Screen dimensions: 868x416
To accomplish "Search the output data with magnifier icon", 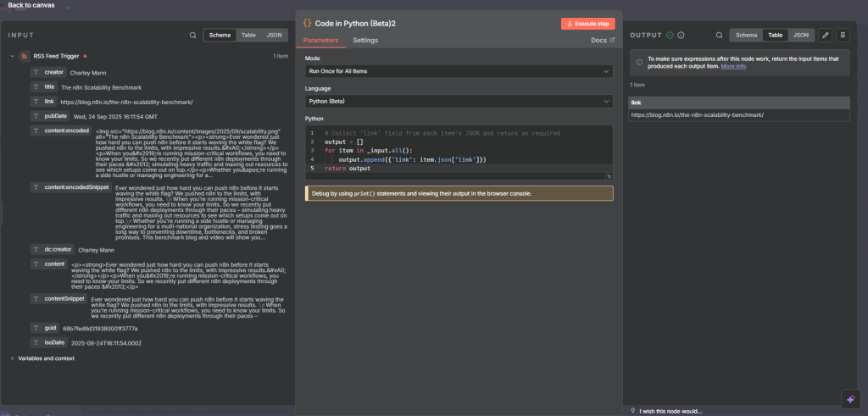I will [x=719, y=36].
